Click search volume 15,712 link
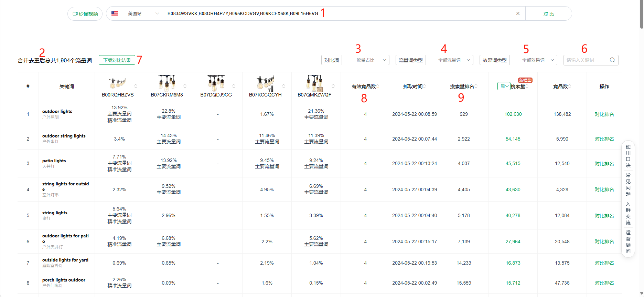Image resolution: width=644 pixels, height=297 pixels. point(513,283)
